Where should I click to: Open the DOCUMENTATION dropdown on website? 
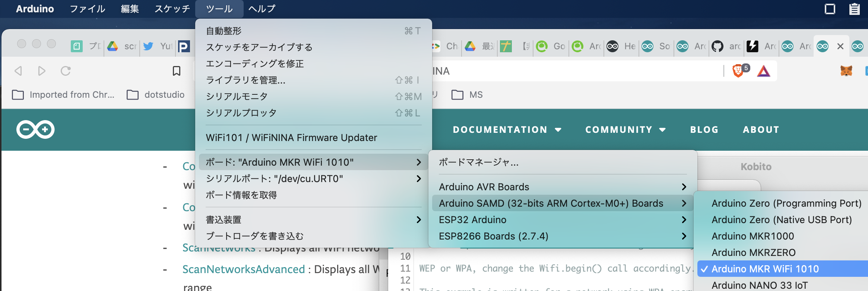pos(507,129)
